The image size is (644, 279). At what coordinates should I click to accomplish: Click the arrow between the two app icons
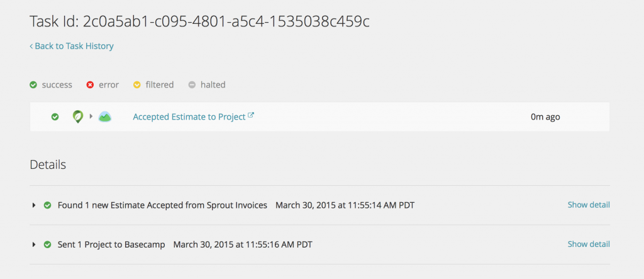point(91,117)
